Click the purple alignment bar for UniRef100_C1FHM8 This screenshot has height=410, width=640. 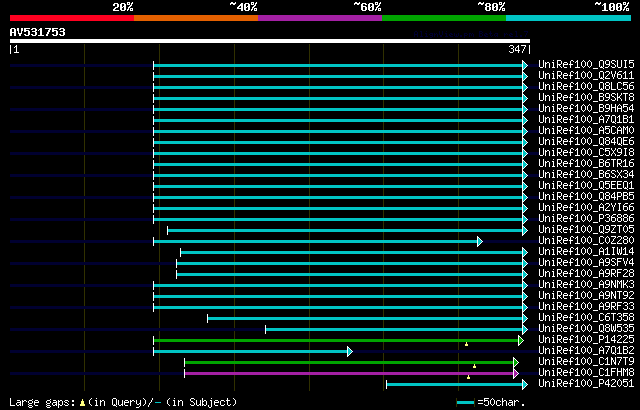tap(351, 373)
